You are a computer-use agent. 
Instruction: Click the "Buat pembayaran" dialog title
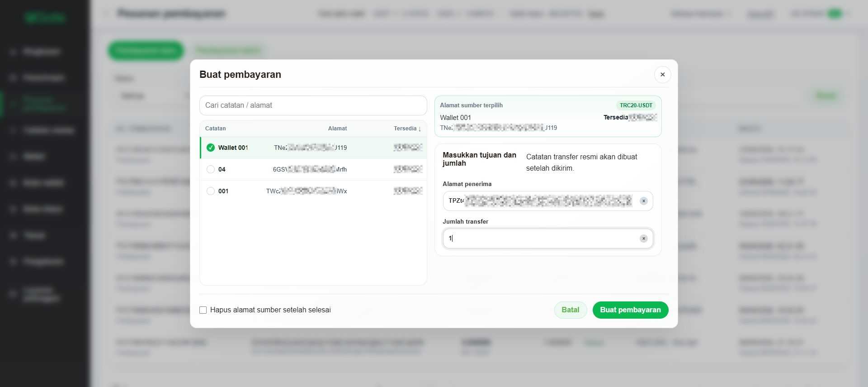[x=240, y=75]
